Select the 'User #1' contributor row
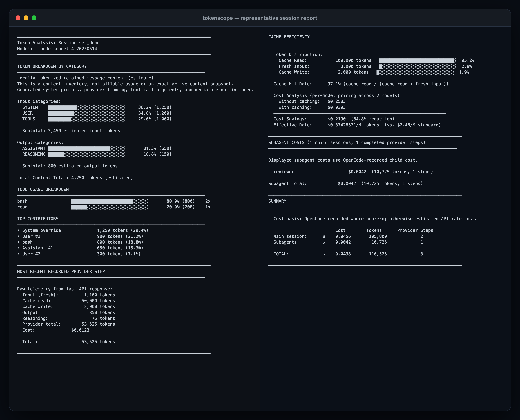520x420 pixels. click(x=80, y=236)
